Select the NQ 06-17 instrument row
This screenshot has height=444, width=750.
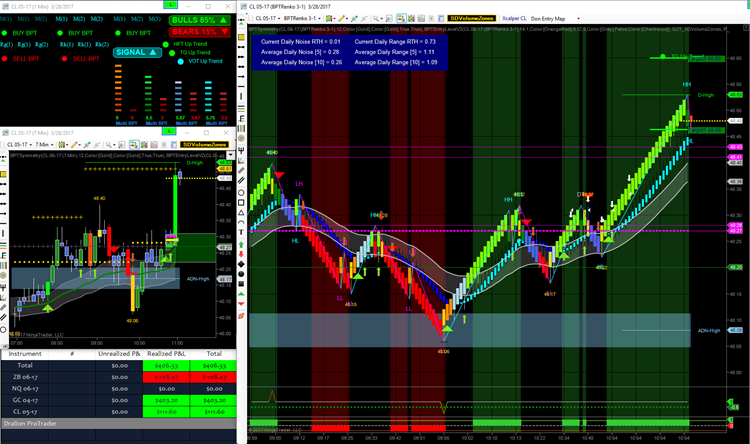[x=119, y=388]
